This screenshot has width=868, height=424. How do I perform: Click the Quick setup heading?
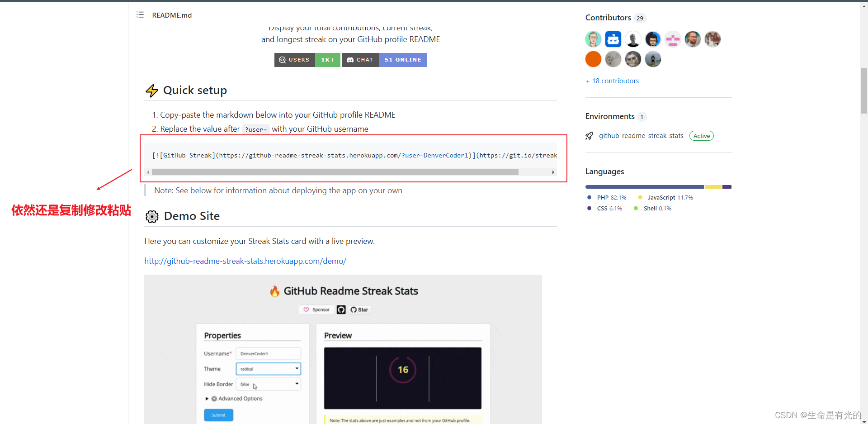point(195,91)
